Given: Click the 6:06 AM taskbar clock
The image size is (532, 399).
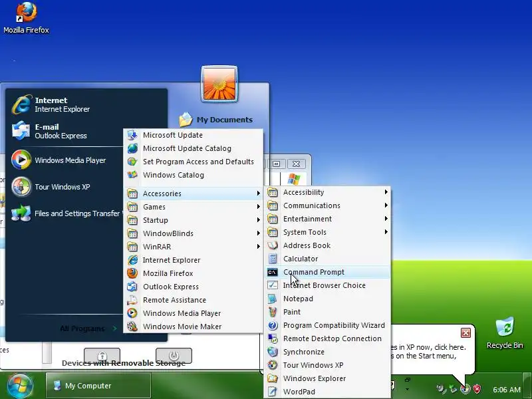Looking at the screenshot, I should [507, 390].
